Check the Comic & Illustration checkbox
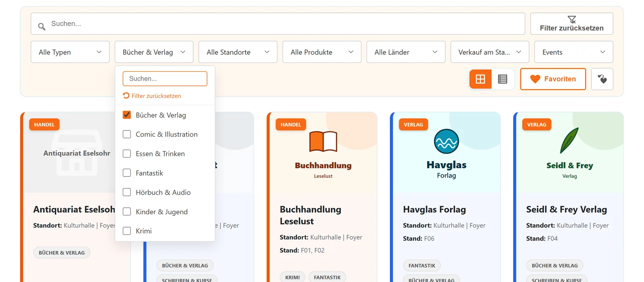Screen dimensions: 644x282 (x=127, y=134)
